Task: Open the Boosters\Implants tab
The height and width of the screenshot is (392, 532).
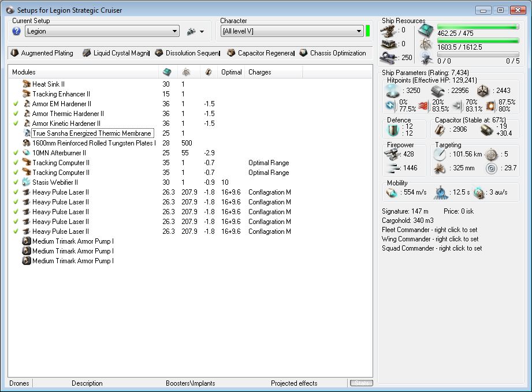Action: point(190,383)
